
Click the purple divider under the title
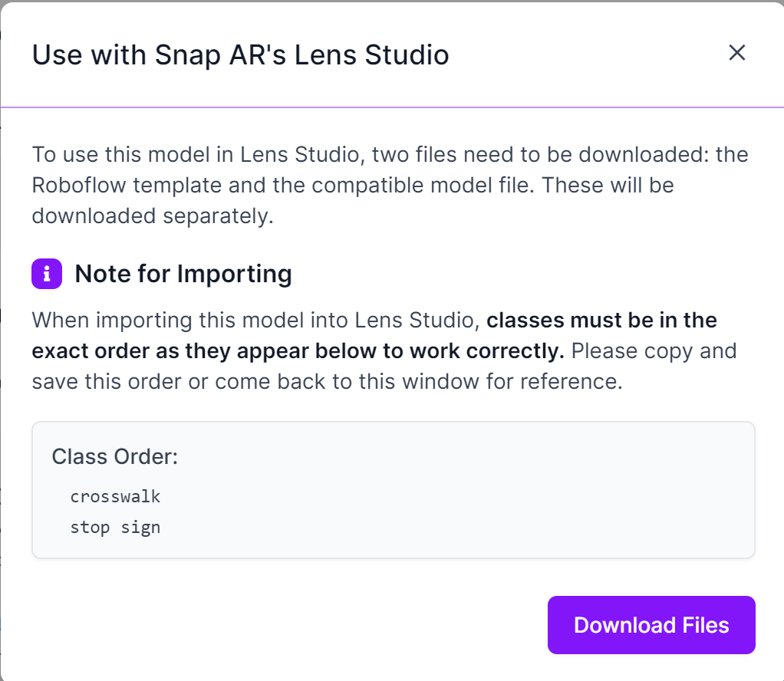tap(392, 107)
